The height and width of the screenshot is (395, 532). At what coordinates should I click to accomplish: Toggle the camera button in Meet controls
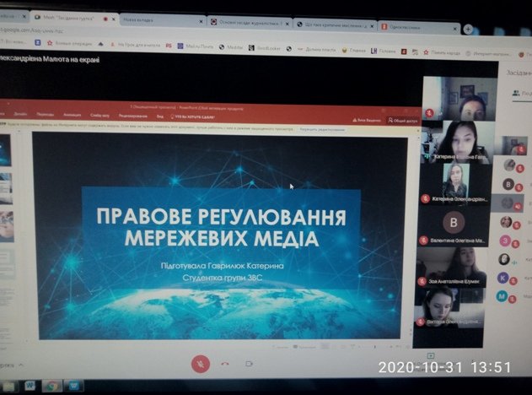[x=250, y=364]
